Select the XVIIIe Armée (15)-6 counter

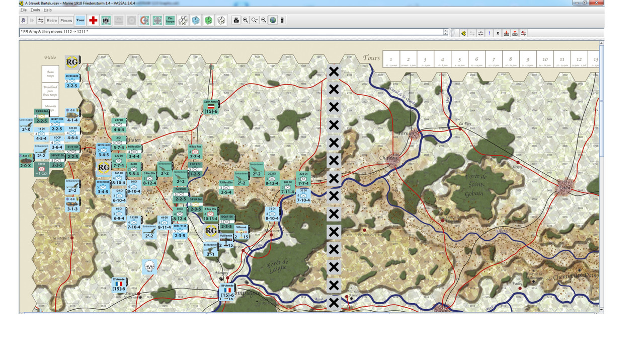[211, 107]
